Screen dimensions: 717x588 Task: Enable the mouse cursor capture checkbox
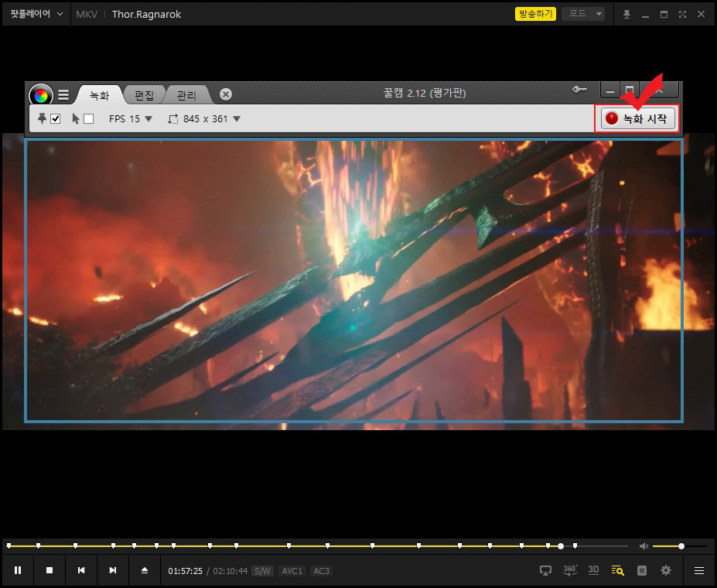click(x=89, y=119)
